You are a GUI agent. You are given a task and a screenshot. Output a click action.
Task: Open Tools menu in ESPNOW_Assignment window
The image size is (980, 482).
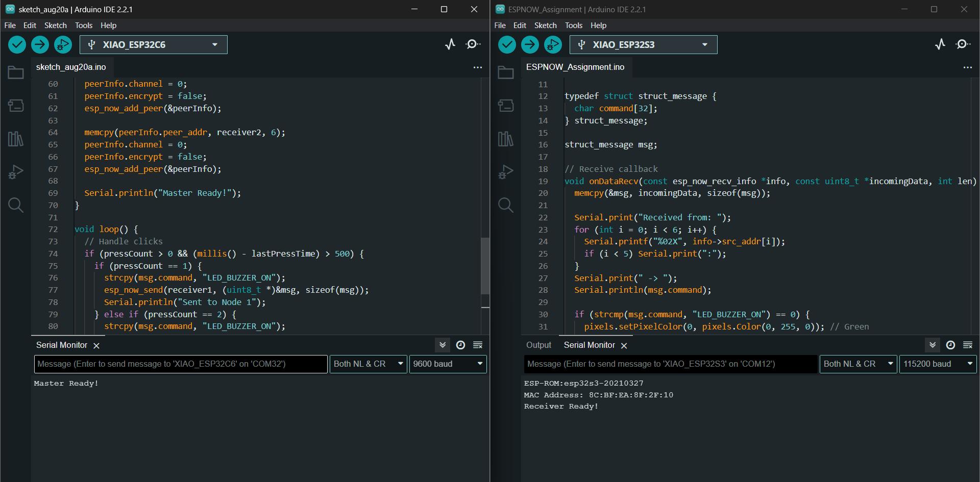pos(574,26)
